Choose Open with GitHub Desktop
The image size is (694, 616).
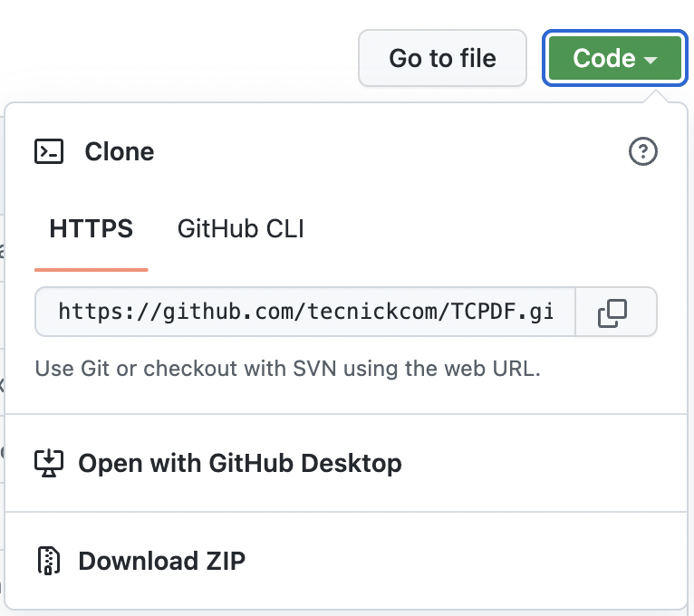[x=239, y=463]
